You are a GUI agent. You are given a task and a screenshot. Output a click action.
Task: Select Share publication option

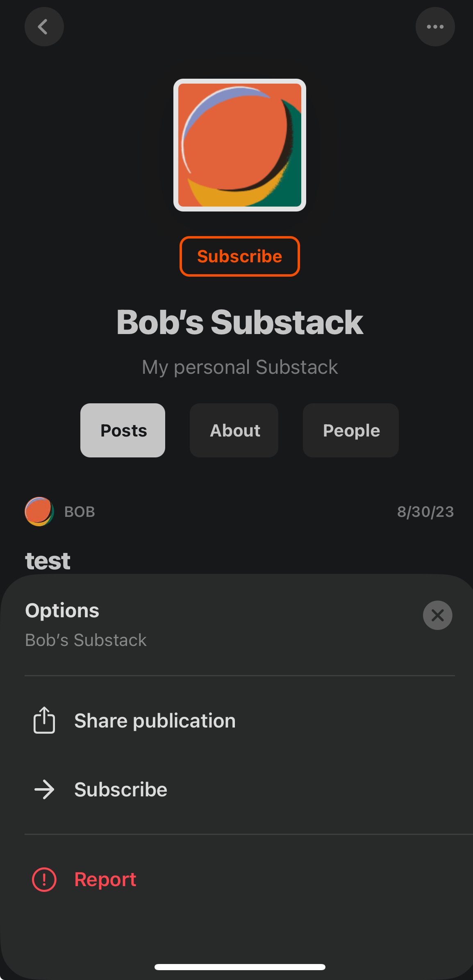pos(240,721)
